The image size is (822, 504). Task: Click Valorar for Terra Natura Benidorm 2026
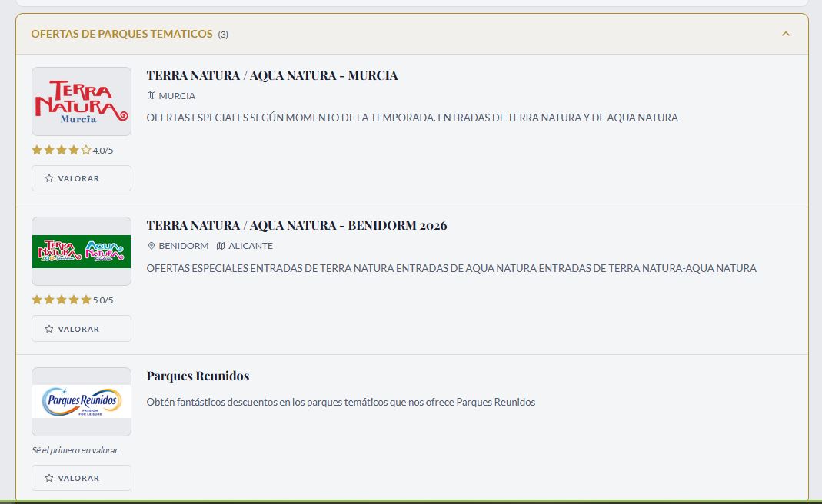(82, 329)
